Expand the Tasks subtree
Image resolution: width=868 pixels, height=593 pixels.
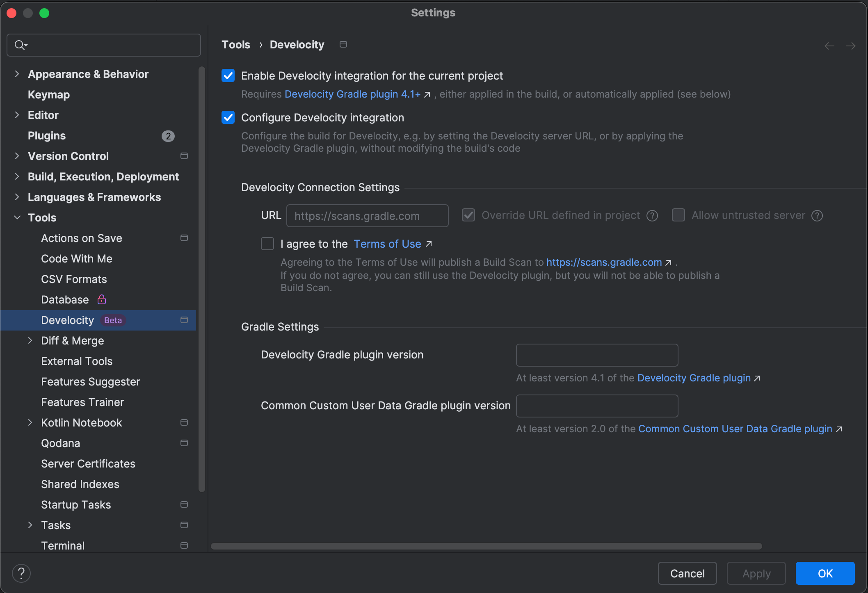30,525
